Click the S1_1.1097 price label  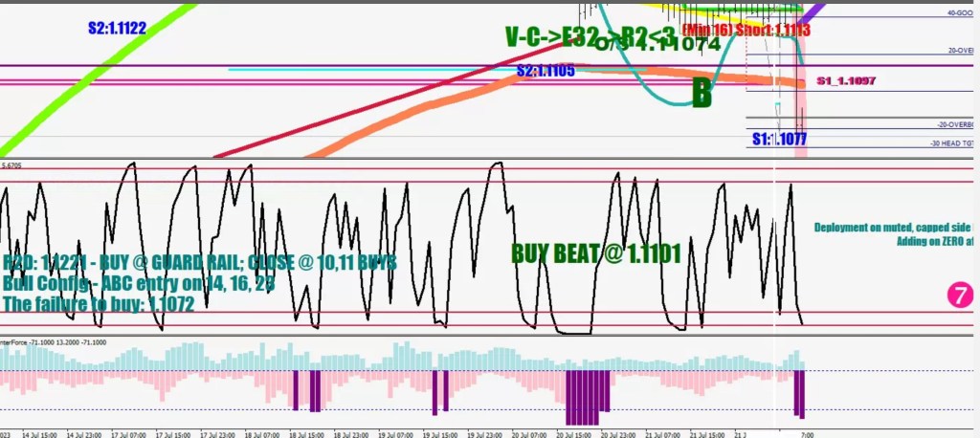pos(845,81)
